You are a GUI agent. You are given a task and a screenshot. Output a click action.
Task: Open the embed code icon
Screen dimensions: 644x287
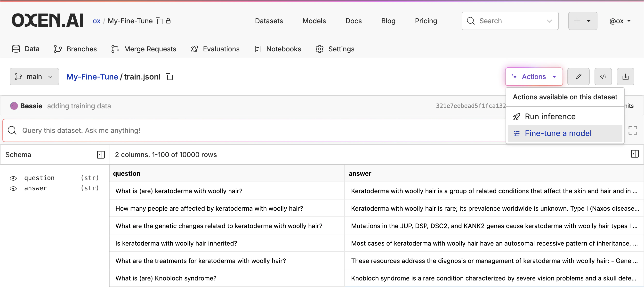pyautogui.click(x=603, y=77)
